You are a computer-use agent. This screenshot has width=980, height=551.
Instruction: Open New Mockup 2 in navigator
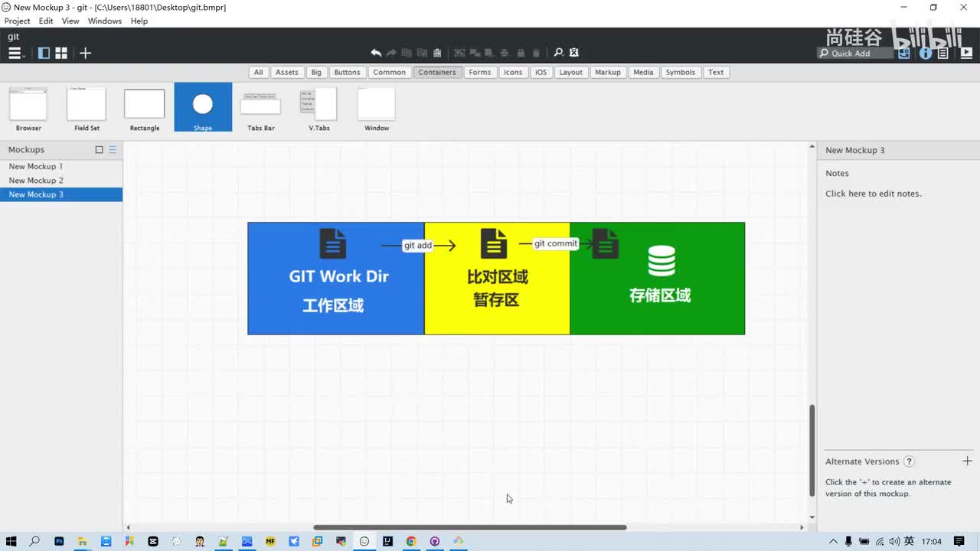61,181
